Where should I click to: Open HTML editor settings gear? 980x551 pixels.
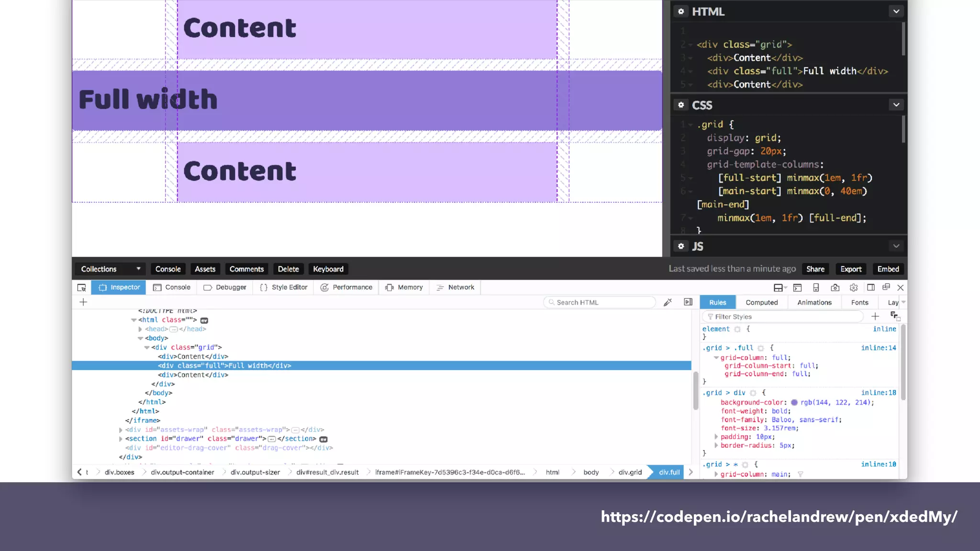coord(681,11)
